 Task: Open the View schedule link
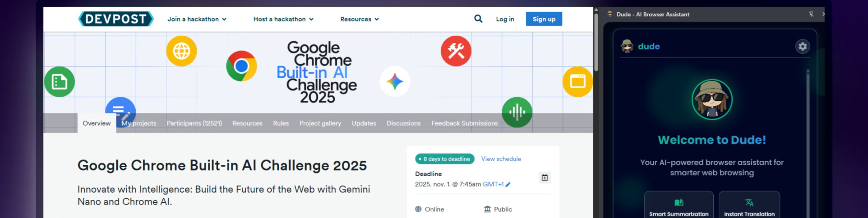tap(501, 159)
